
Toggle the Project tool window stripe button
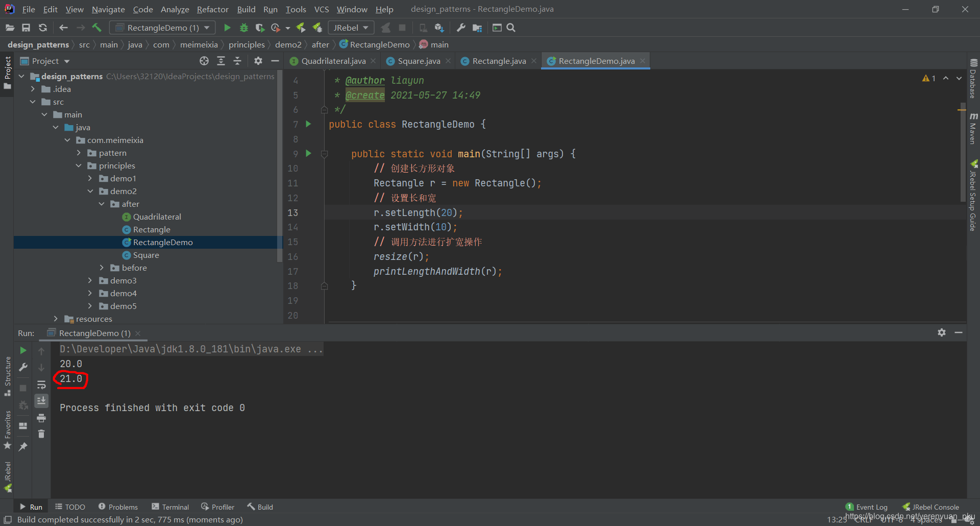click(7, 73)
